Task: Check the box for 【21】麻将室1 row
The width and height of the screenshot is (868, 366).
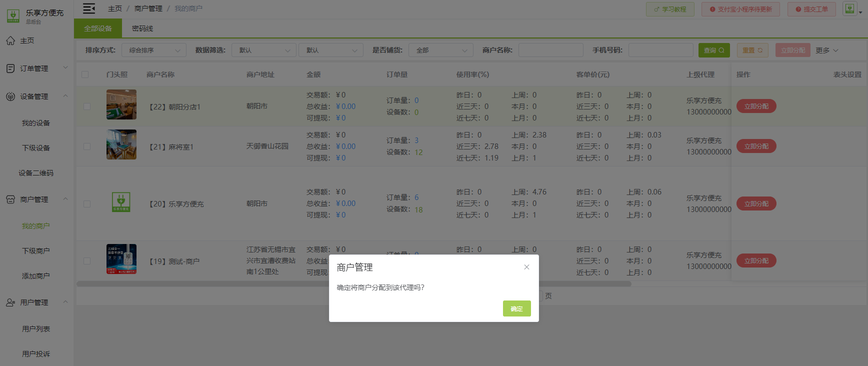Action: (87, 146)
